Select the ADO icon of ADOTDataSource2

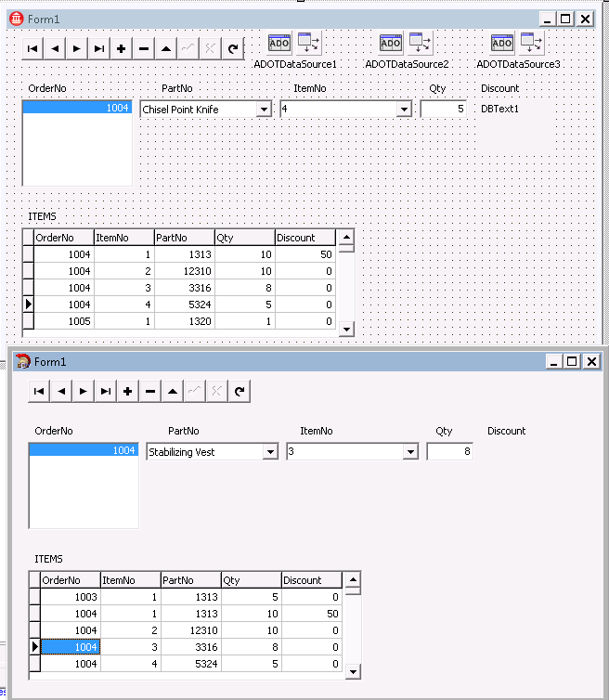coord(391,44)
